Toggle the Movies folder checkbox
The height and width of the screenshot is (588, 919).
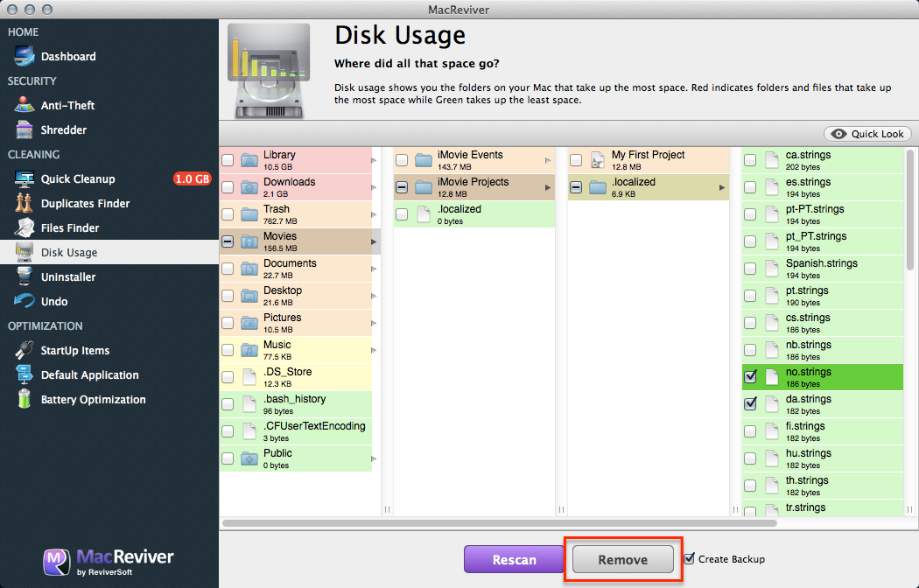click(x=228, y=241)
